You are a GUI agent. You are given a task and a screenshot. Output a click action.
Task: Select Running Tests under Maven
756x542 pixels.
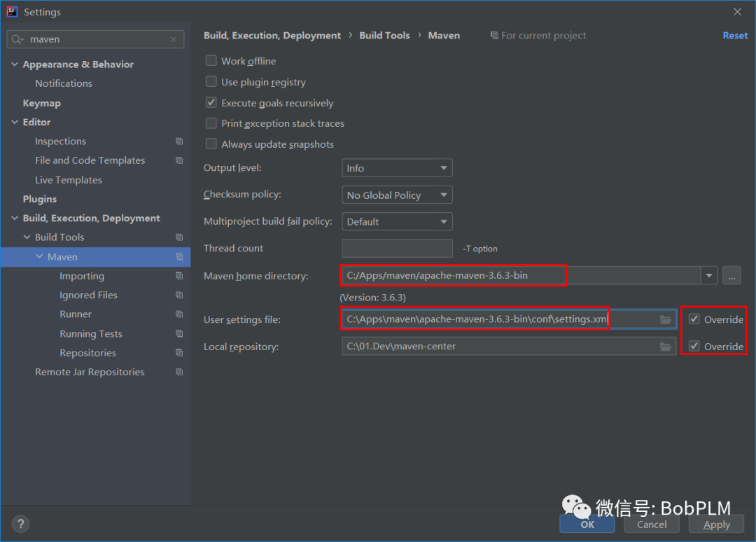coord(90,334)
